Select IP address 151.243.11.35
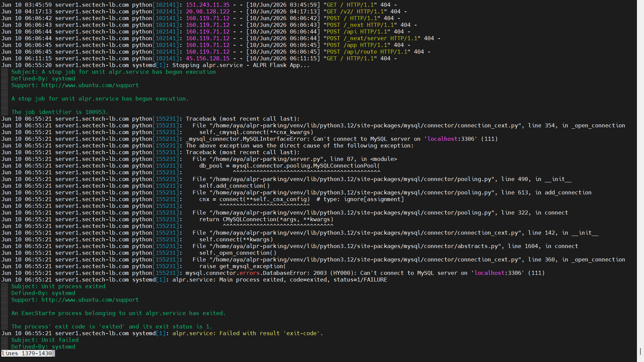Viewport: 644px width, 362px height. 208,5
